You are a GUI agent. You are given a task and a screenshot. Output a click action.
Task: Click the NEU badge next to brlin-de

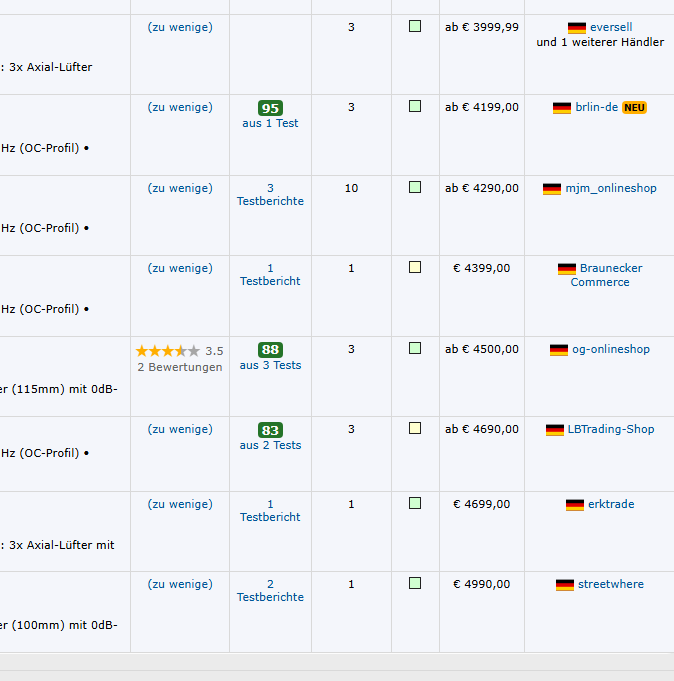pyautogui.click(x=634, y=108)
